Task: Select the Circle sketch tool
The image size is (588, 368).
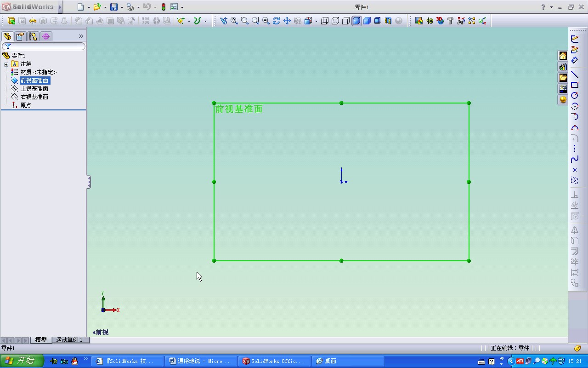Action: click(575, 96)
